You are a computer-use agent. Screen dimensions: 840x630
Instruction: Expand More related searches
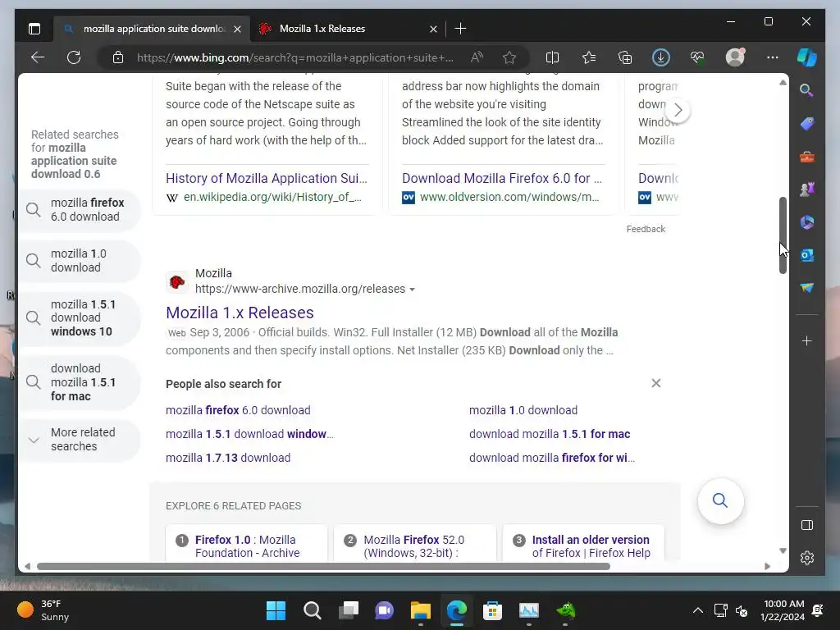click(80, 440)
